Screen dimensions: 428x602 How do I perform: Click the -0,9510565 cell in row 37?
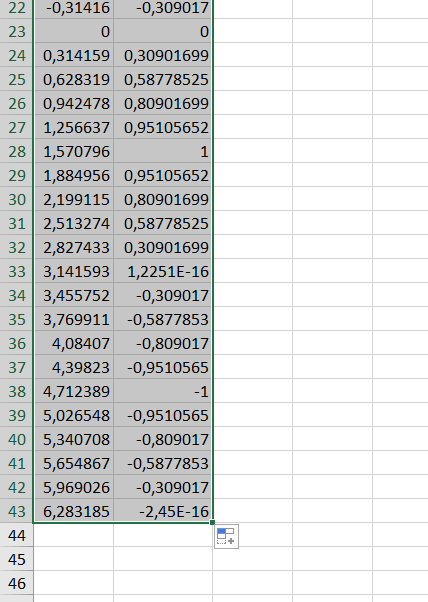[x=163, y=367]
